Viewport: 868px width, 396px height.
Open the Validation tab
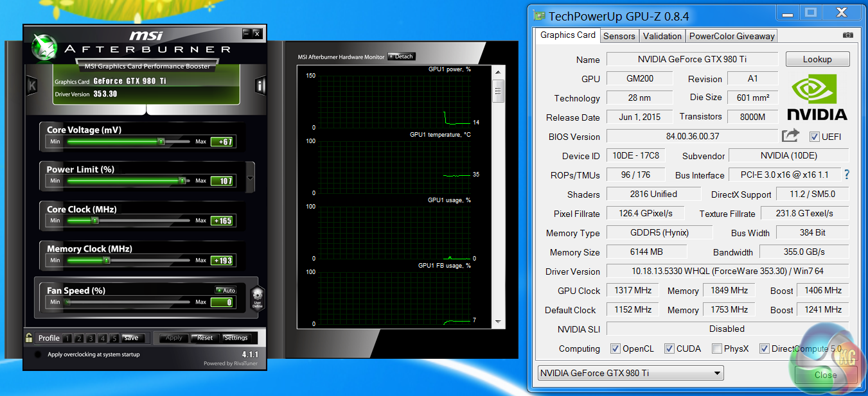coord(662,36)
